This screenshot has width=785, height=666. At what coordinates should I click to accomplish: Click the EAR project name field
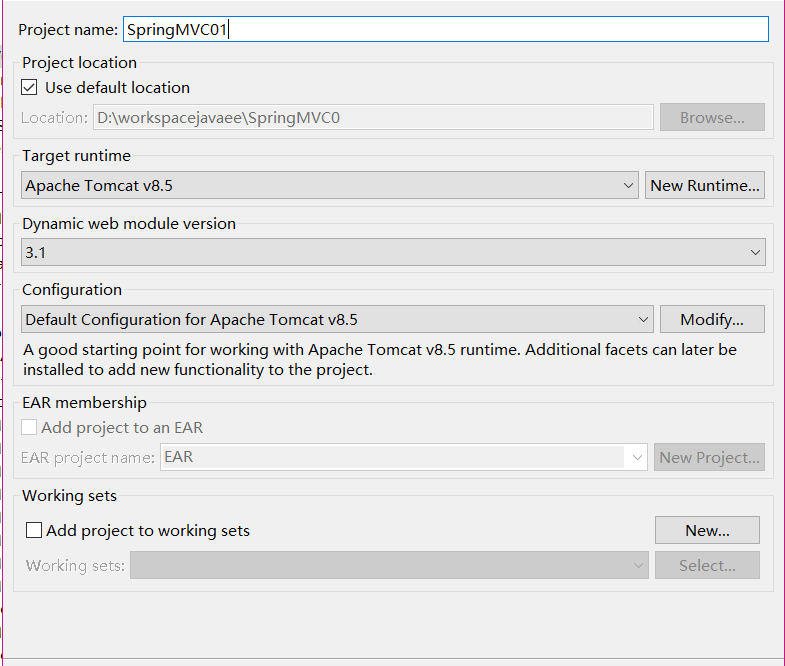point(392,457)
